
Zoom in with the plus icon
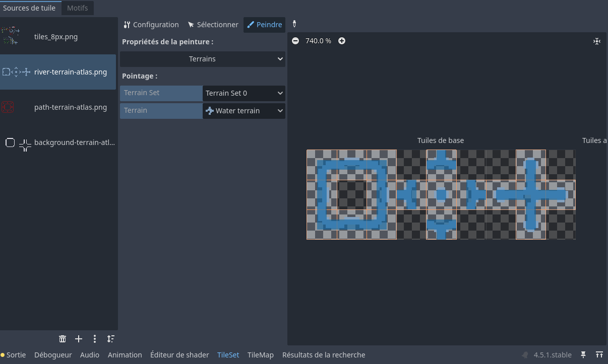[x=342, y=41]
